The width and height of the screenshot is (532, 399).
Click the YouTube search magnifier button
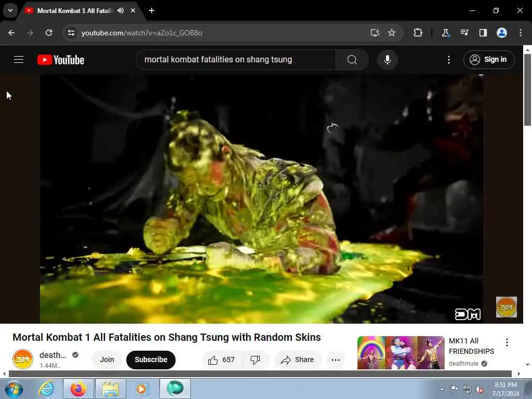[x=352, y=60]
